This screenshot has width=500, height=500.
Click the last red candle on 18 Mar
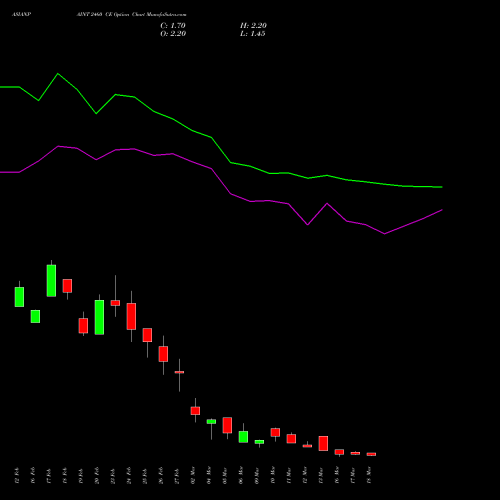(x=371, y=454)
